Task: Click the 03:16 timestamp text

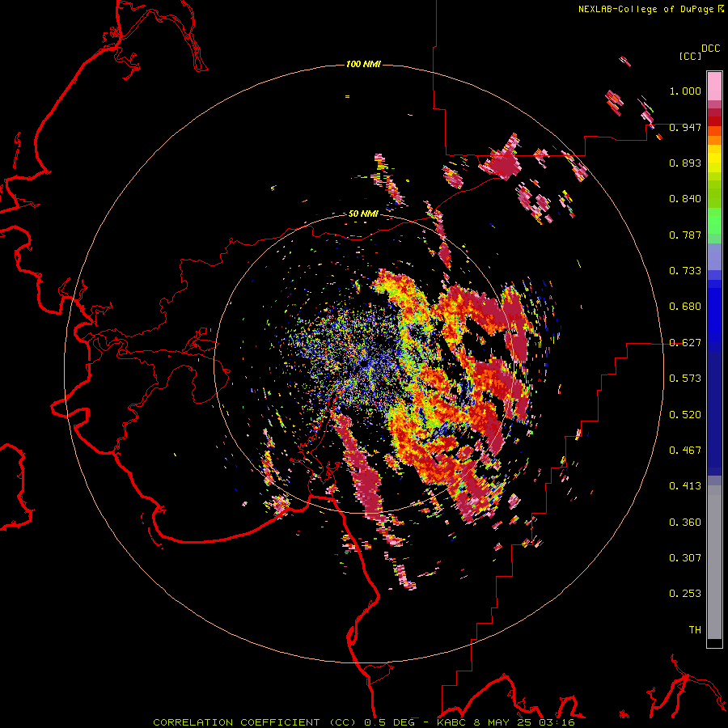Action: pyautogui.click(x=557, y=722)
